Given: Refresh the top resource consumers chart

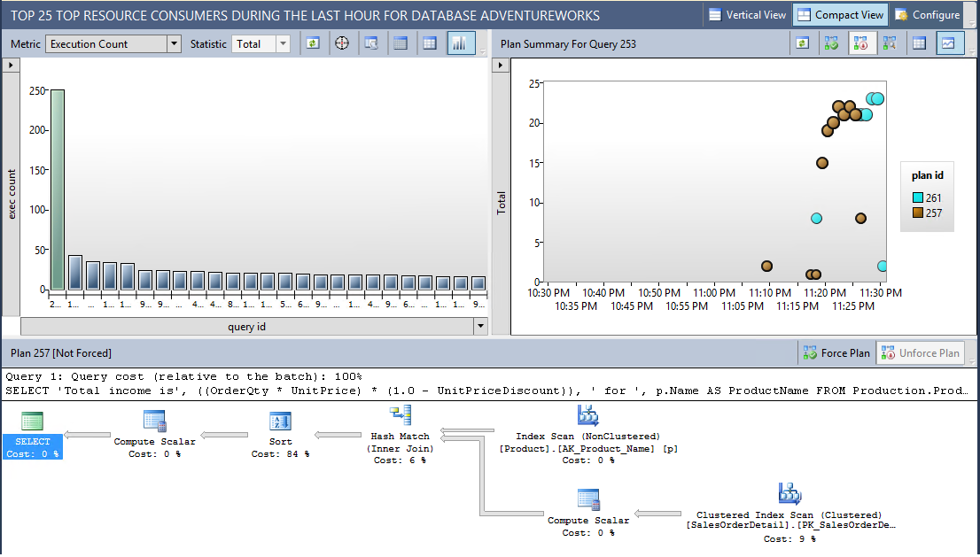Looking at the screenshot, I should point(313,43).
